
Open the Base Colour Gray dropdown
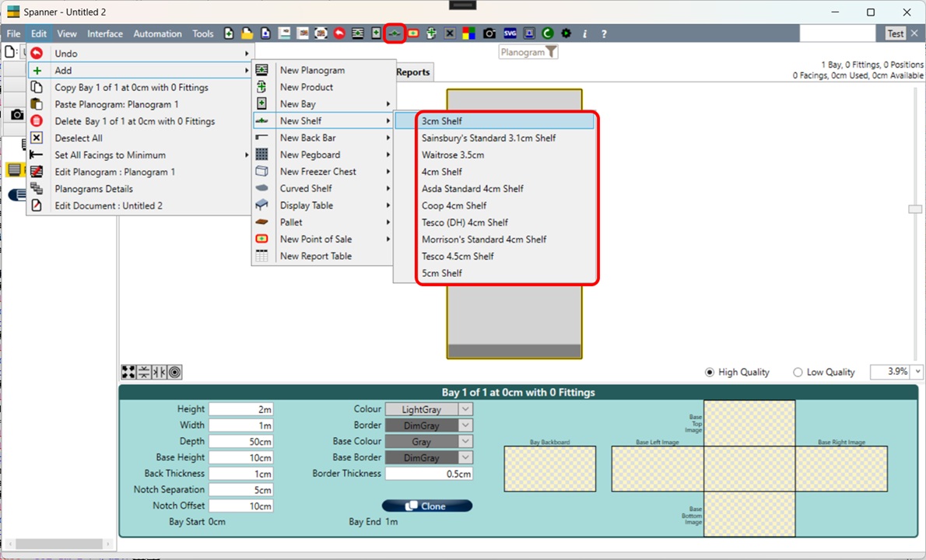pyautogui.click(x=465, y=442)
